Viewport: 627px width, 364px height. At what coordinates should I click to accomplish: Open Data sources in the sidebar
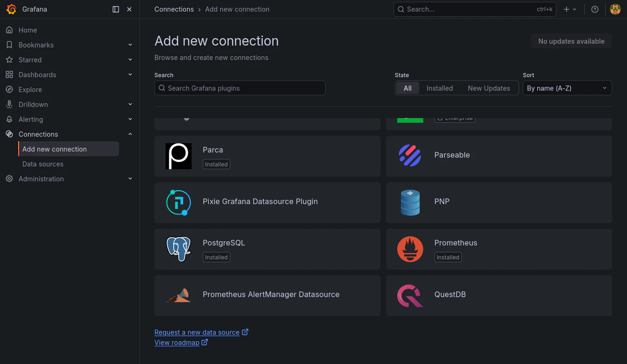[x=43, y=164]
